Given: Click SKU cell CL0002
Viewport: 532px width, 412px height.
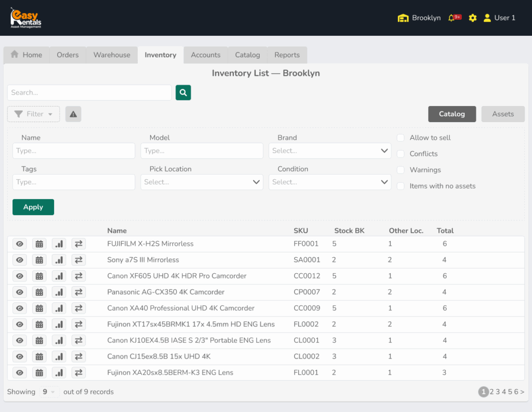Looking at the screenshot, I should 307,357.
